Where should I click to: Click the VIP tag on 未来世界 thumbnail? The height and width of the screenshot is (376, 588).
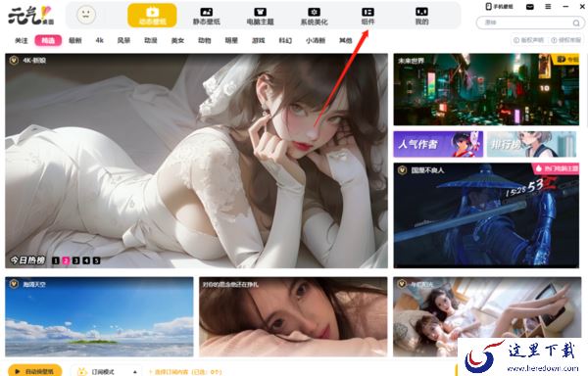[565, 59]
